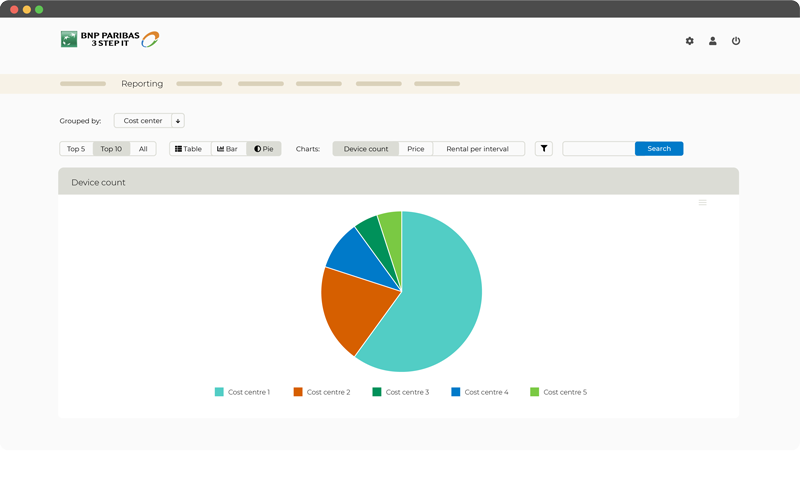The height and width of the screenshot is (480, 800).
Task: Click the Search button
Action: pos(659,149)
